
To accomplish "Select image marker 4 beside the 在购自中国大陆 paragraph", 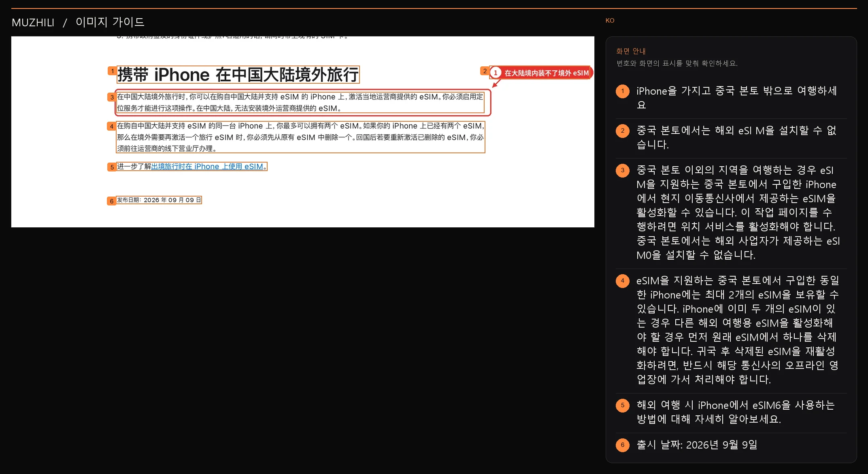I will tap(111, 127).
